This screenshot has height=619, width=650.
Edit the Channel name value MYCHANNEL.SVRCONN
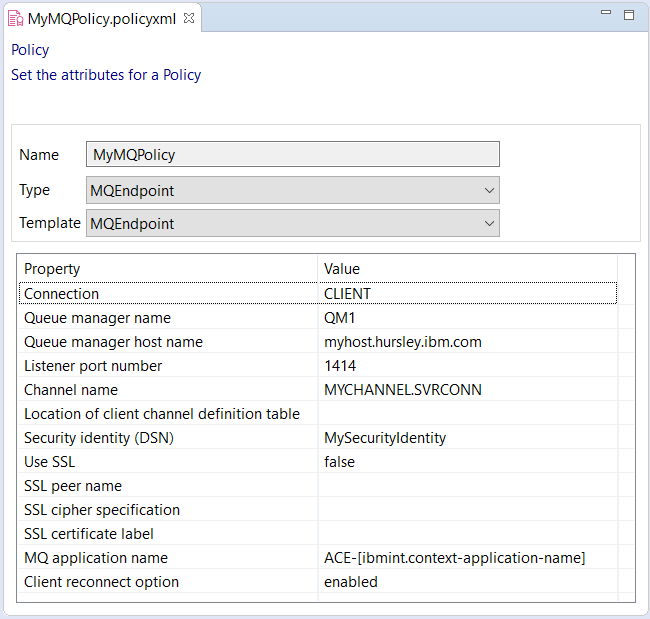[x=467, y=390]
